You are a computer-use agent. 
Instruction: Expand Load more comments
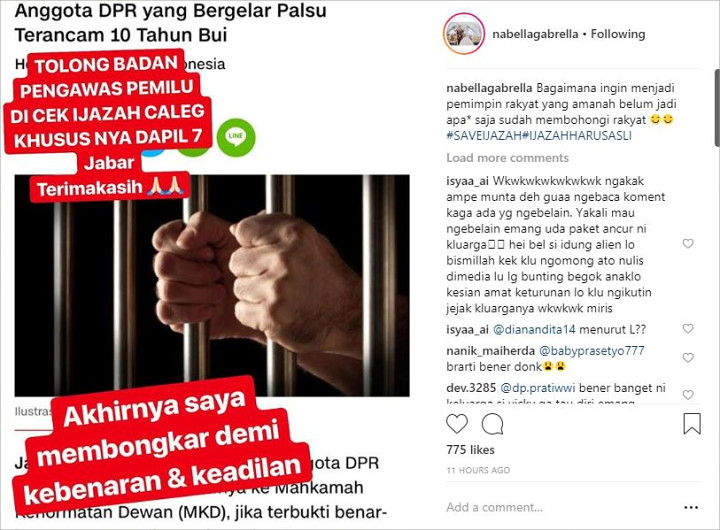pyautogui.click(x=507, y=158)
